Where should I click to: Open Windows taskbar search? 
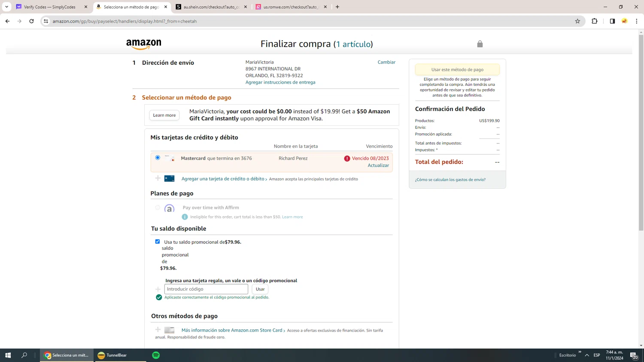coord(24,355)
